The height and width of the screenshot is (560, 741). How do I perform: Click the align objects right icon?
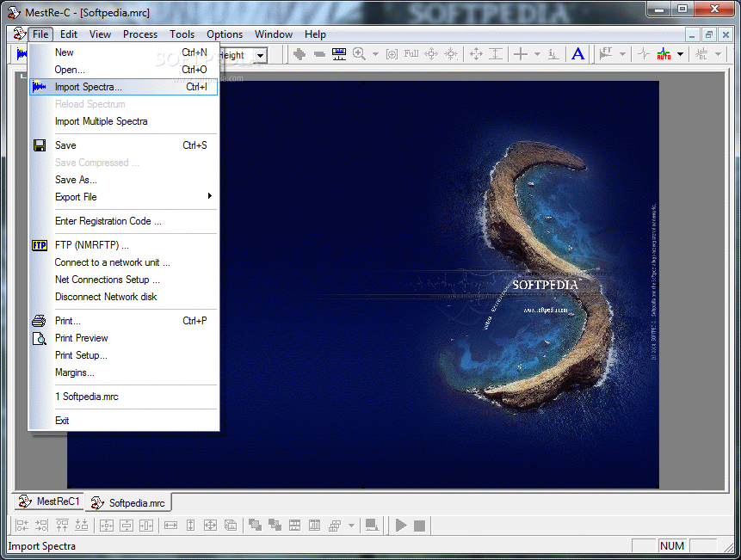(x=41, y=525)
